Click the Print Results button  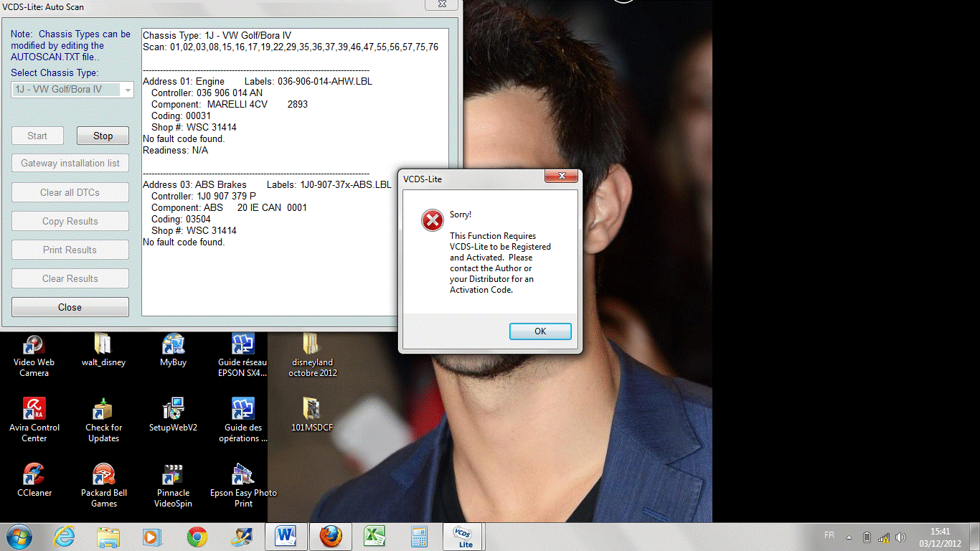70,250
